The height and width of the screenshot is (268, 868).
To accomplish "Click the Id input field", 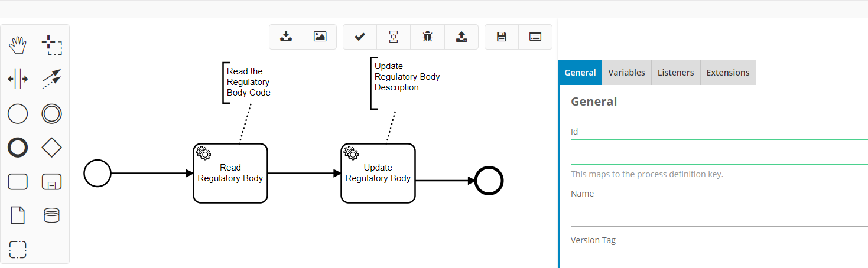I will point(719,152).
